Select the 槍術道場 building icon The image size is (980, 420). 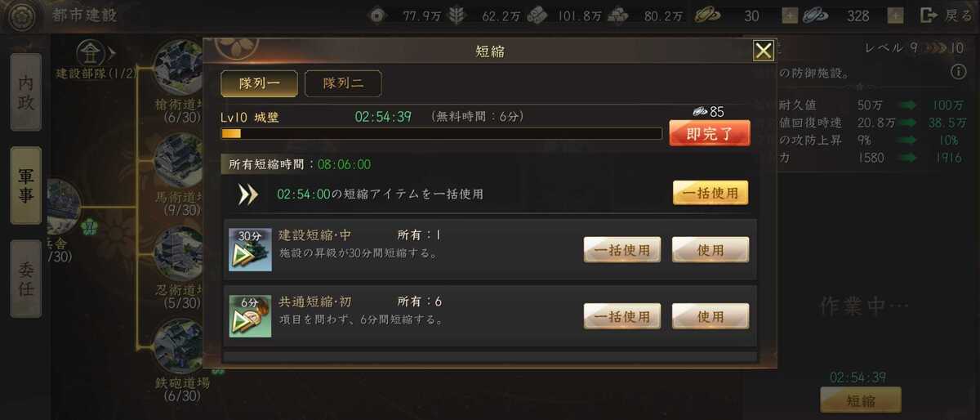click(x=178, y=69)
